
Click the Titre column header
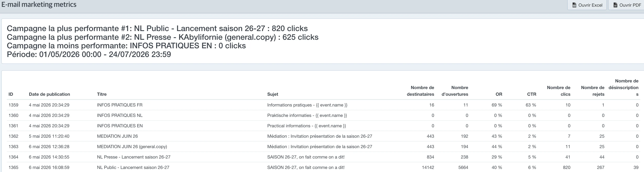(102, 94)
